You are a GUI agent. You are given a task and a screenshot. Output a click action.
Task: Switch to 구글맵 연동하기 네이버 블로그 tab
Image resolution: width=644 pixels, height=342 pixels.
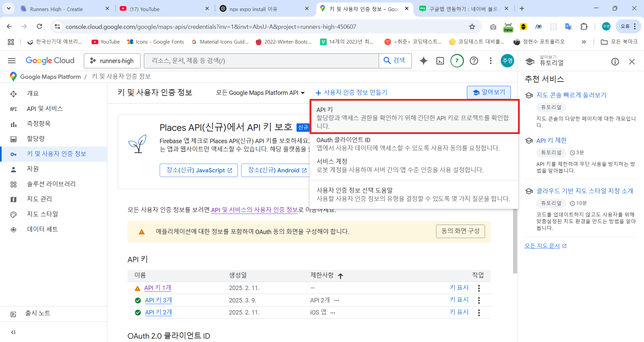pos(465,9)
